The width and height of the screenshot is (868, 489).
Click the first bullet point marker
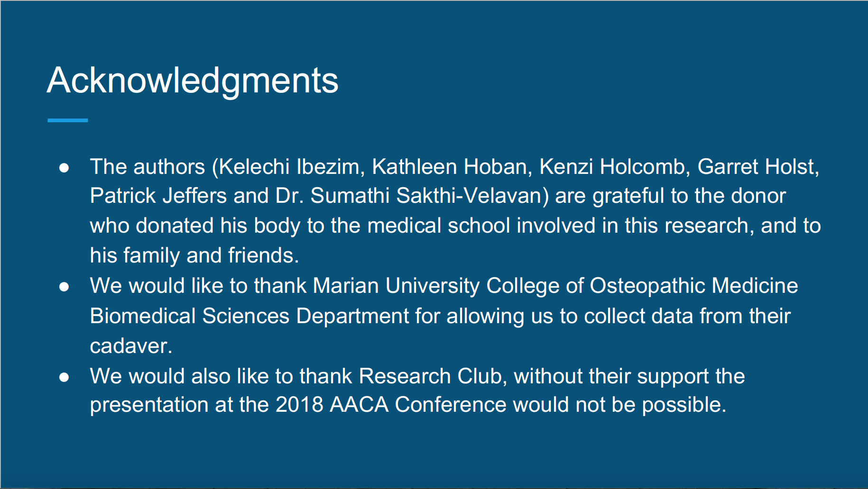coord(64,168)
